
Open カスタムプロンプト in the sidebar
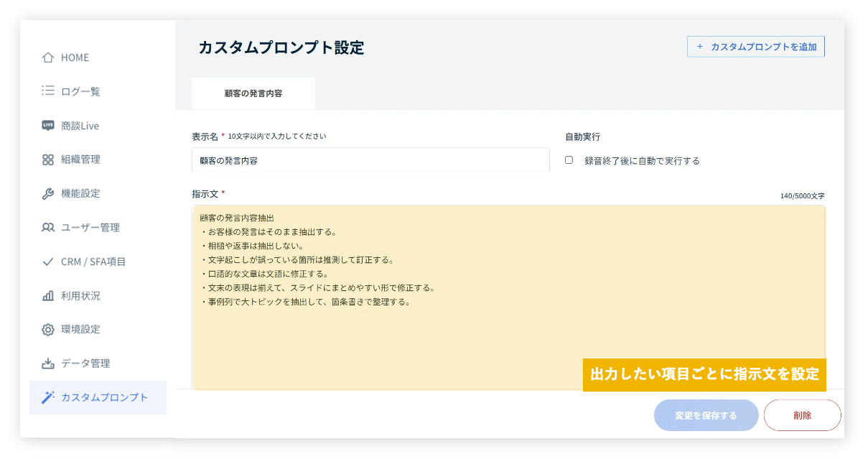point(104,397)
